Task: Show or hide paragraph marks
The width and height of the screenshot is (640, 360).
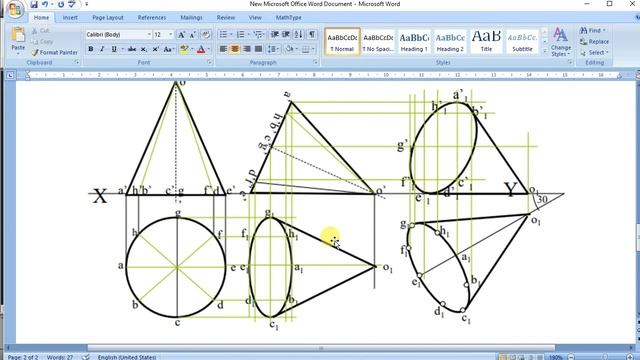Action: click(x=312, y=35)
